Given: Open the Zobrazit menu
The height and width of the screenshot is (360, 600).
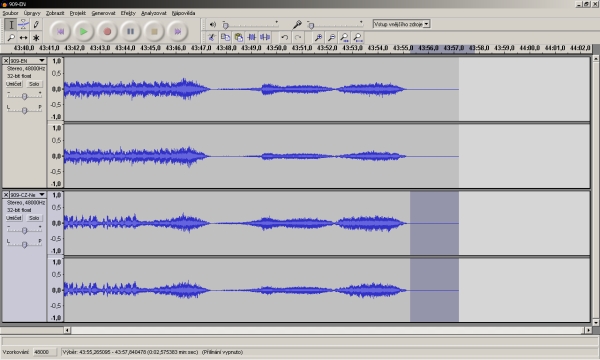Looking at the screenshot, I should 55,13.
